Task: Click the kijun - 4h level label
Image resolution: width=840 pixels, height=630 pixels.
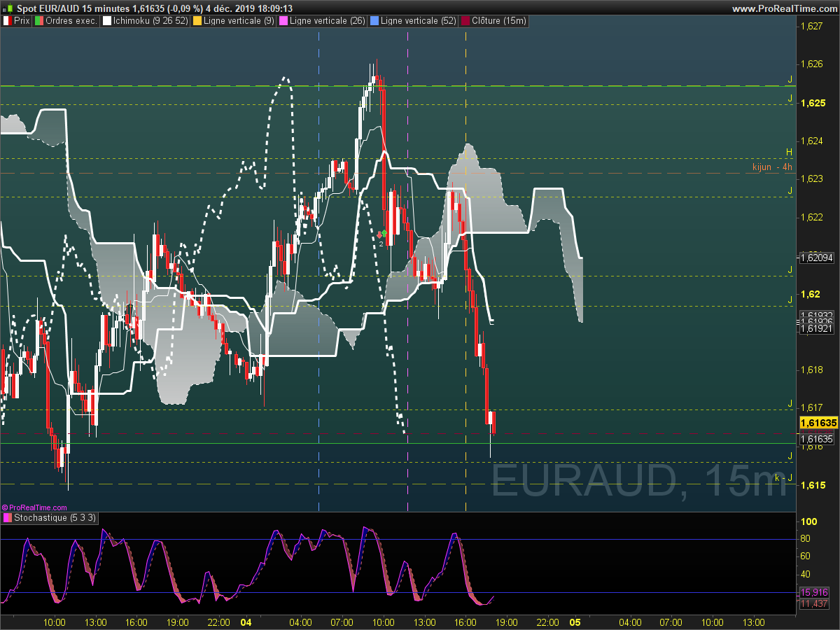Action: pos(772,167)
